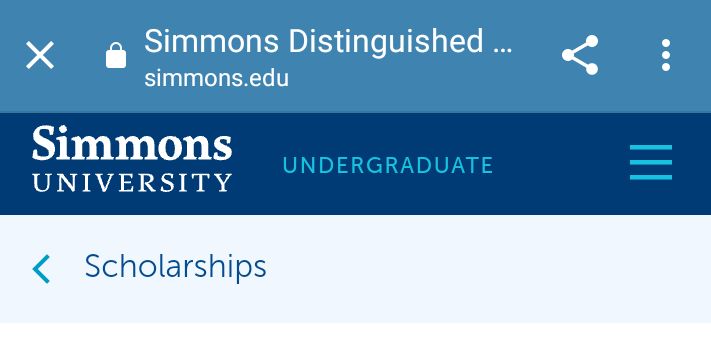Expand browser options with vertical dots

666,55
